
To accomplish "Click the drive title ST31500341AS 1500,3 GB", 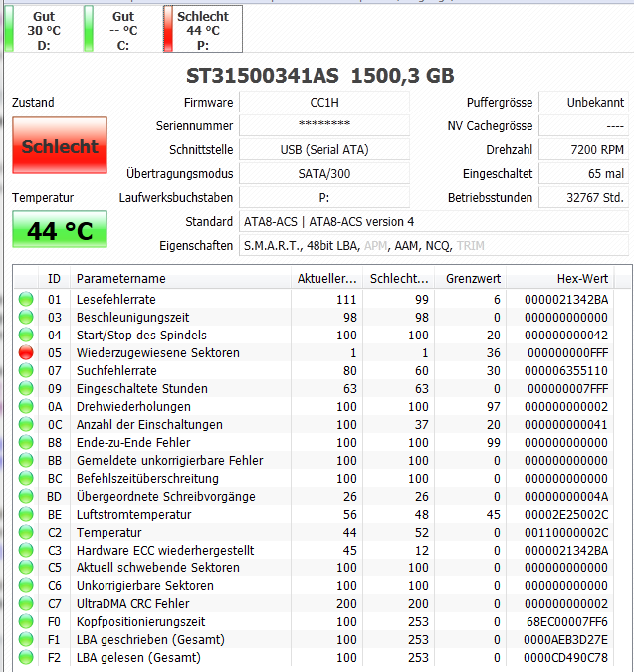I will coord(320,76).
